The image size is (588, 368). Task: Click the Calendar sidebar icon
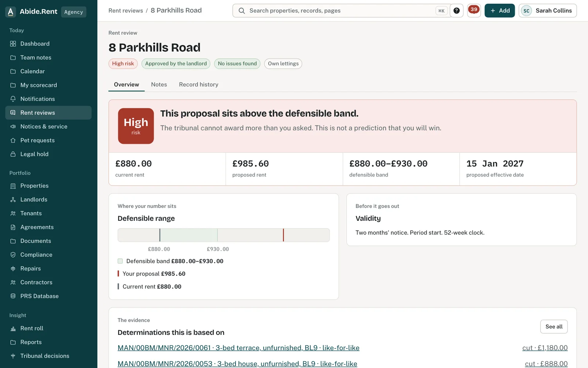tap(13, 71)
